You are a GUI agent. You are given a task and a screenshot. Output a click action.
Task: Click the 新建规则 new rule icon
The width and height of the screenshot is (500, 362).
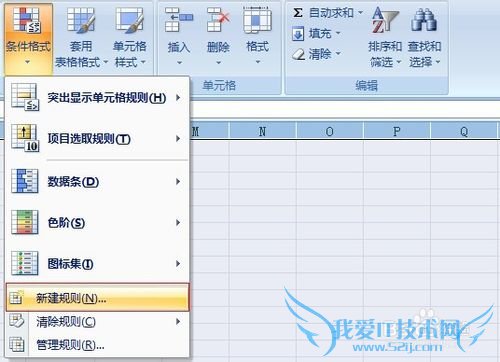[x=16, y=297]
